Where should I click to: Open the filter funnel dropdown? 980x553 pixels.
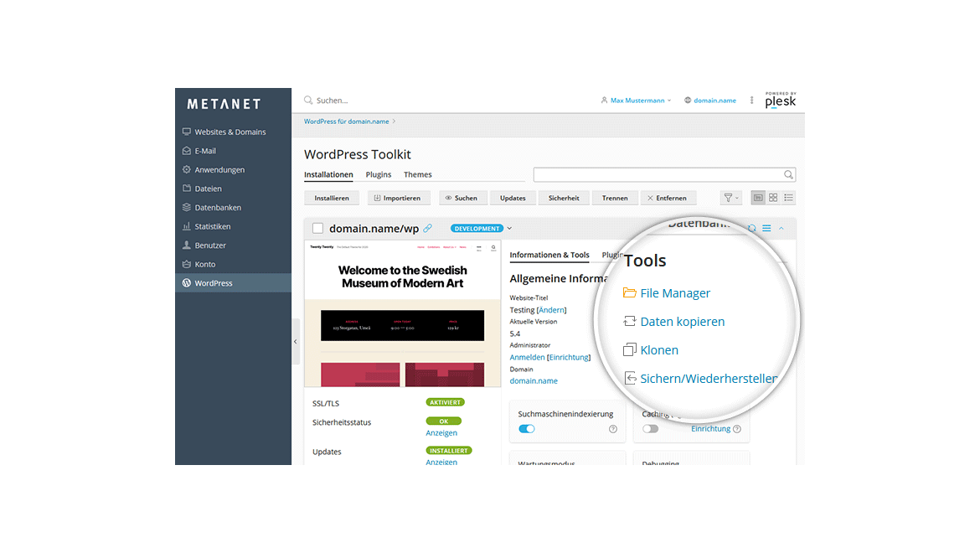pos(730,198)
